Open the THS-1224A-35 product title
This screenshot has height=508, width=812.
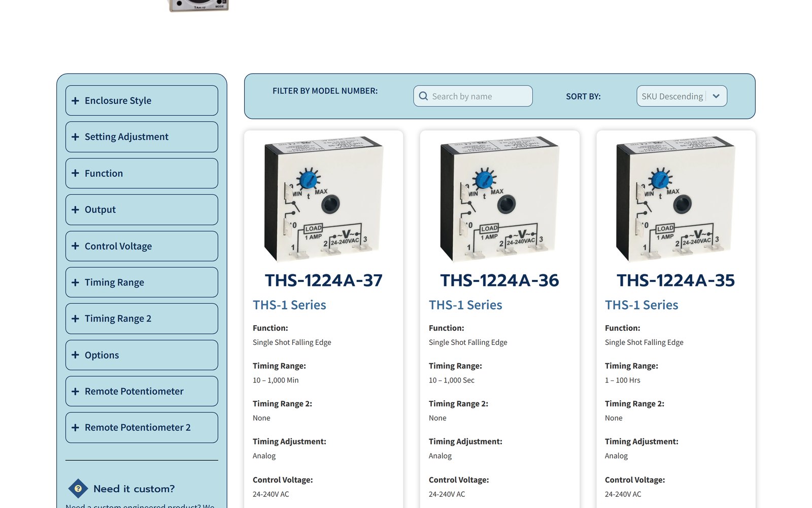click(x=675, y=280)
